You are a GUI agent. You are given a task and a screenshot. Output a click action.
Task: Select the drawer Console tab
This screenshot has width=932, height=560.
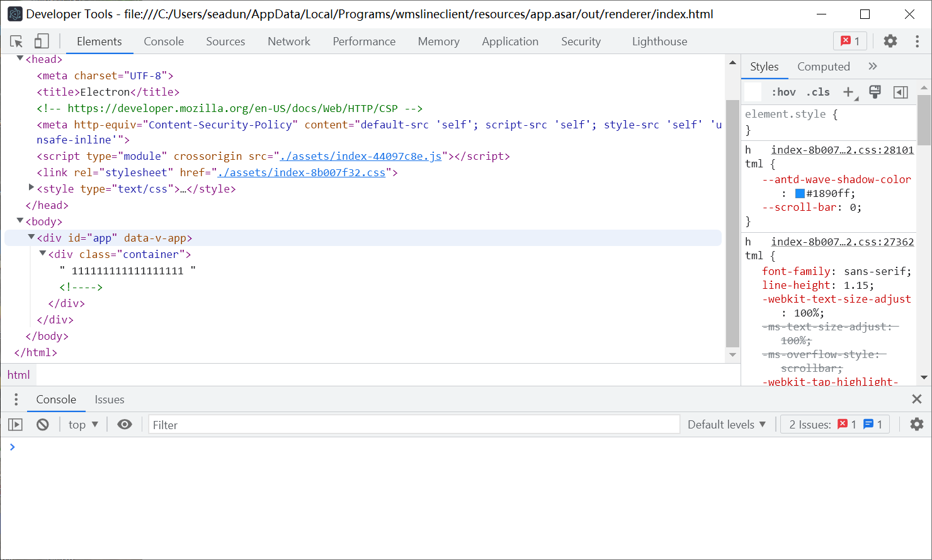56,400
